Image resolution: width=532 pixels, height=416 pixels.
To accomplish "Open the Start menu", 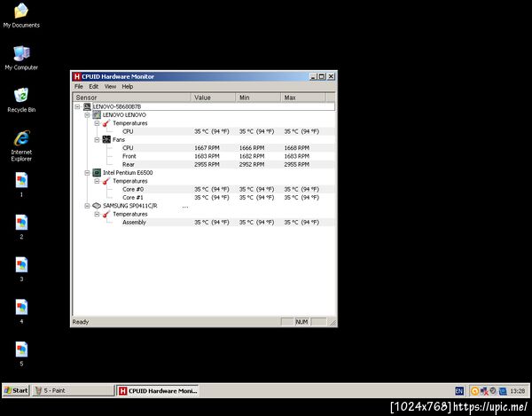I will [x=16, y=390].
